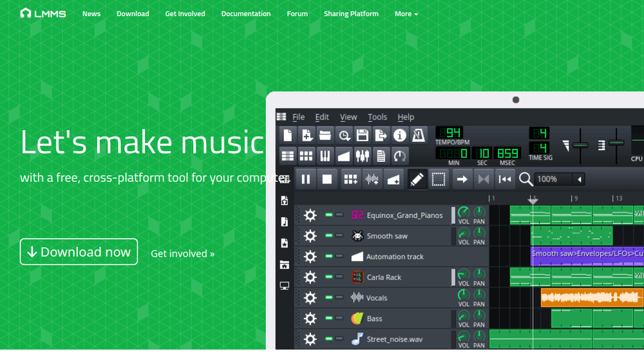This screenshot has height=363, width=644.
Task: Click the master volume slider
Action: point(580,146)
